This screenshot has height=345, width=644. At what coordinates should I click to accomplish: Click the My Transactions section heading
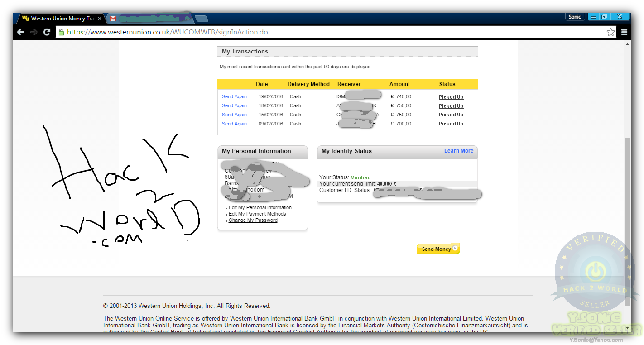click(x=245, y=52)
